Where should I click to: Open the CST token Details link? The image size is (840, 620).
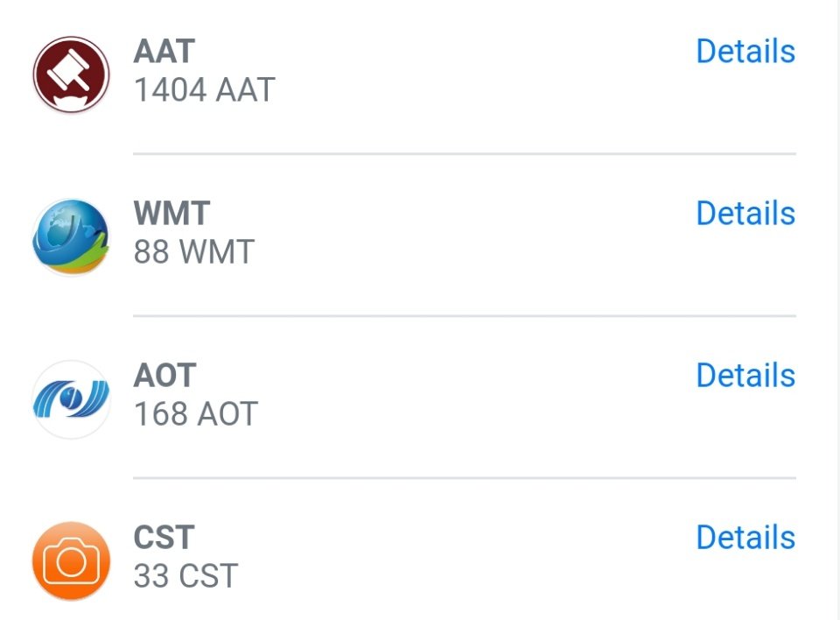point(745,537)
